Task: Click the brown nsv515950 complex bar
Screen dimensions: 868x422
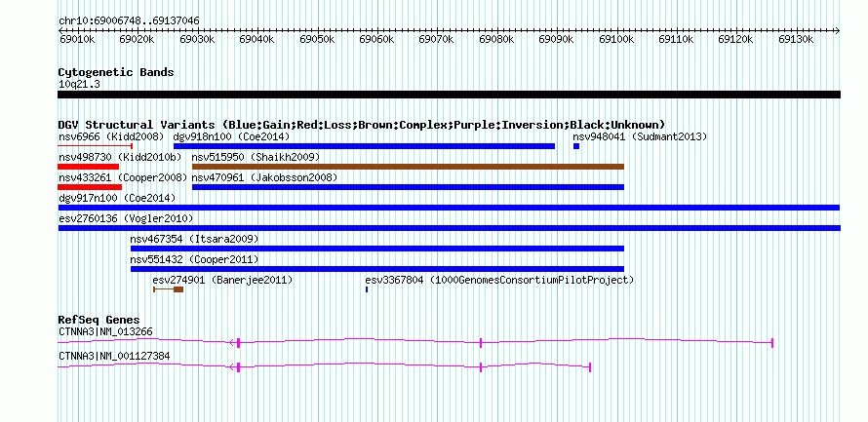Action: [408, 167]
